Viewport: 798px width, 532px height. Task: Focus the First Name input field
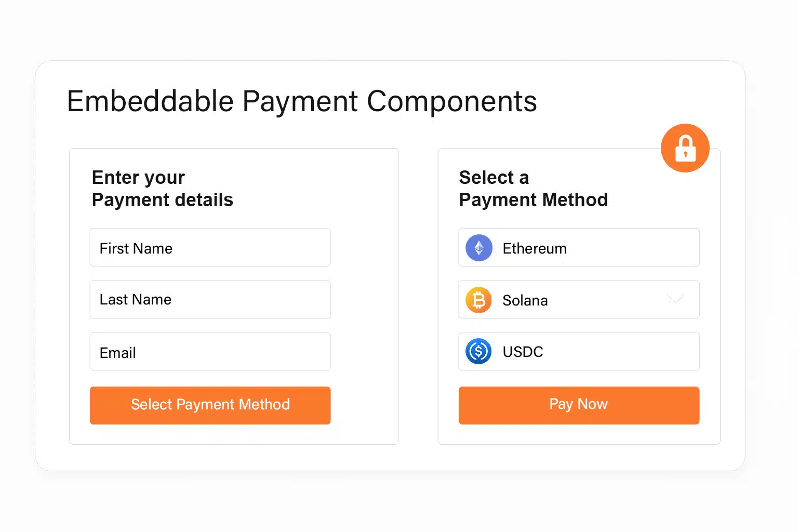[x=210, y=248]
